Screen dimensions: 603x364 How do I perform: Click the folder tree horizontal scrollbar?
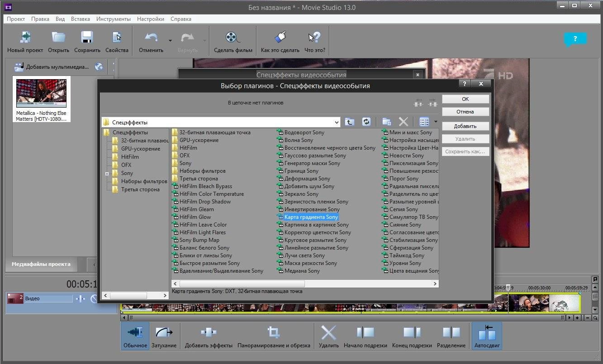(135, 295)
